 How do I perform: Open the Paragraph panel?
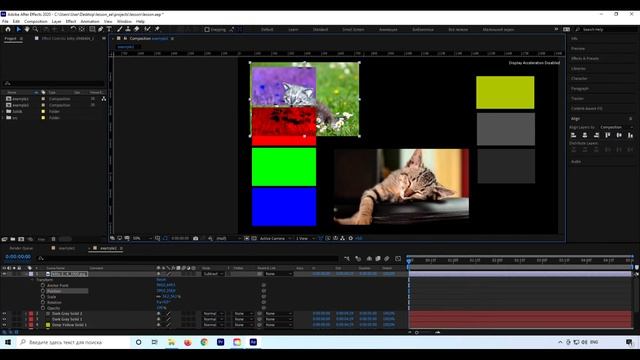tap(580, 89)
